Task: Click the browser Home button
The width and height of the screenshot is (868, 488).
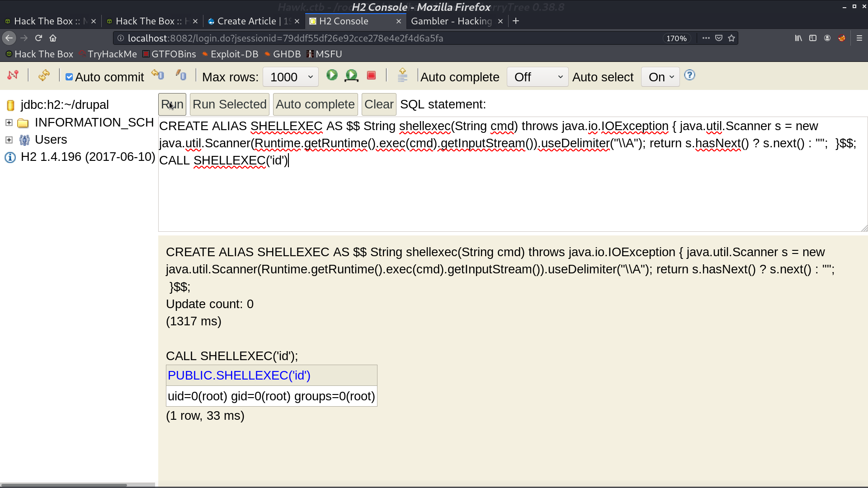Action: 53,38
